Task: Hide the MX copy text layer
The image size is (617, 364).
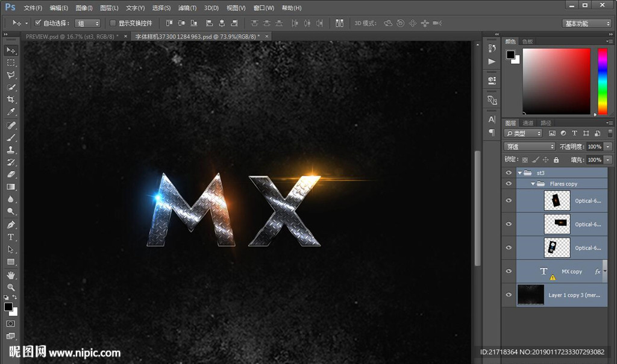Action: click(x=509, y=271)
